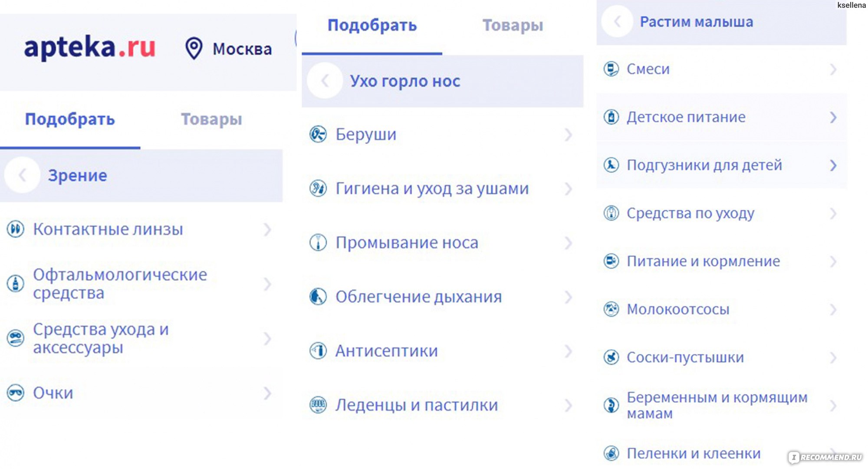Click the Детское питание icon
This screenshot has height=469, width=868.
[x=612, y=117]
